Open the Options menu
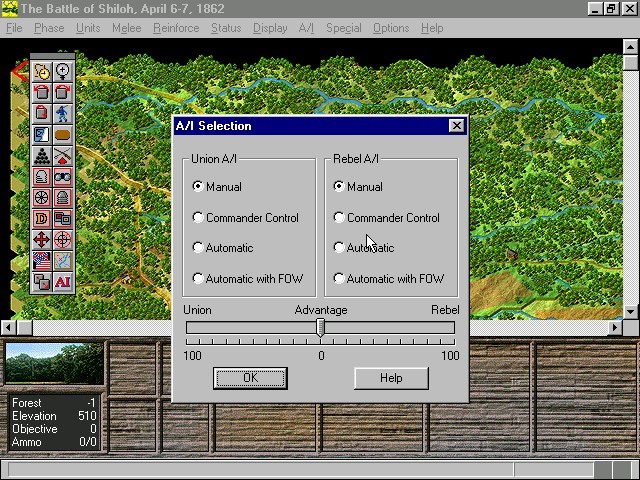Viewport: 640px width, 480px height. (x=391, y=28)
